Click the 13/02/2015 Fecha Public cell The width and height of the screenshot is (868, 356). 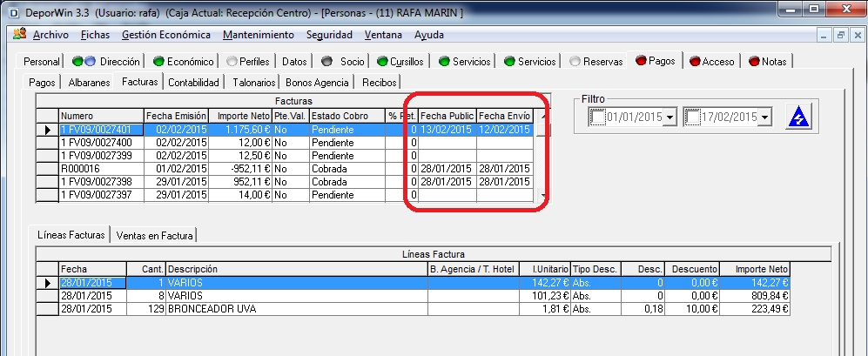[447, 129]
